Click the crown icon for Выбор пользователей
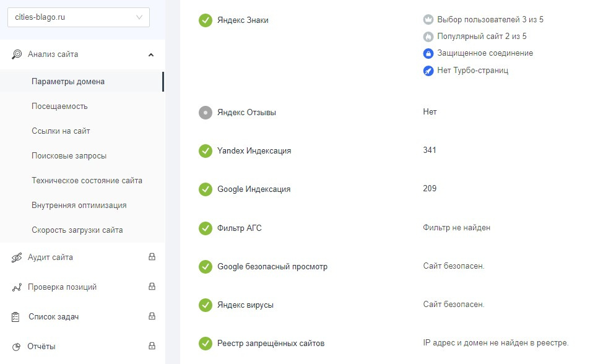The height and width of the screenshot is (364, 616). (x=428, y=20)
